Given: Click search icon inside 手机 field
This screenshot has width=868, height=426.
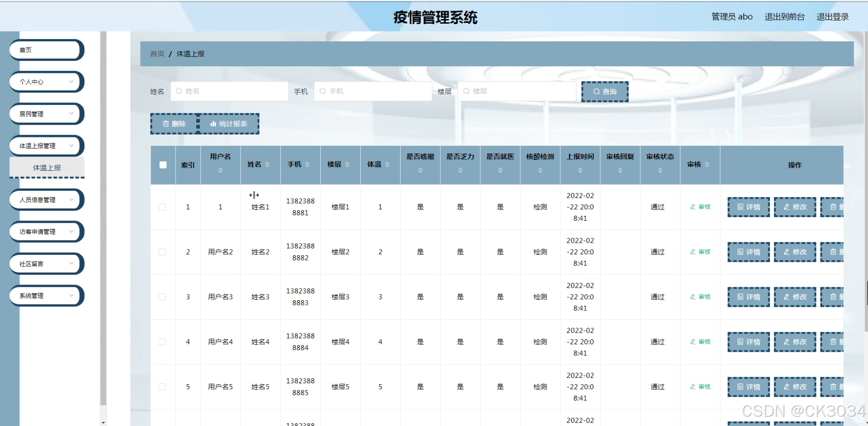Looking at the screenshot, I should tap(323, 91).
